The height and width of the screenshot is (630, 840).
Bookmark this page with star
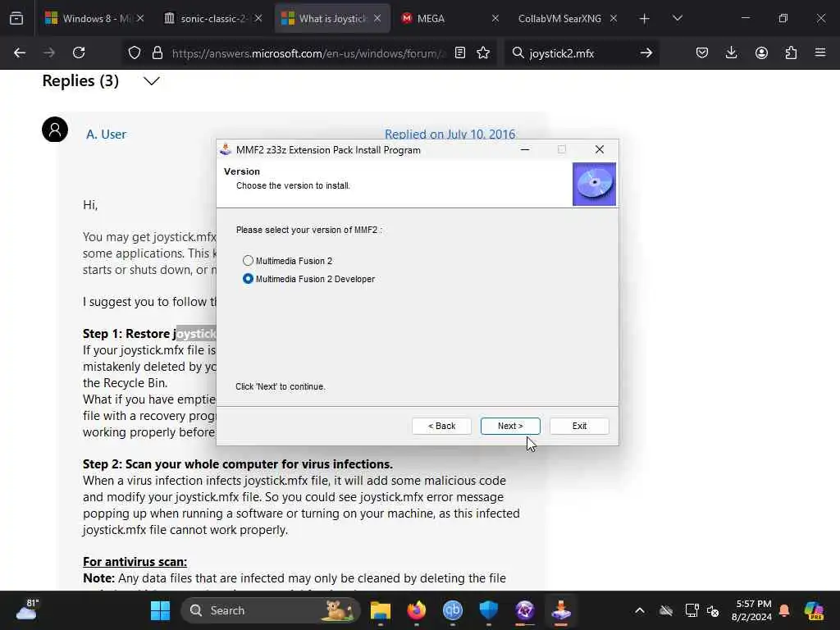point(483,52)
